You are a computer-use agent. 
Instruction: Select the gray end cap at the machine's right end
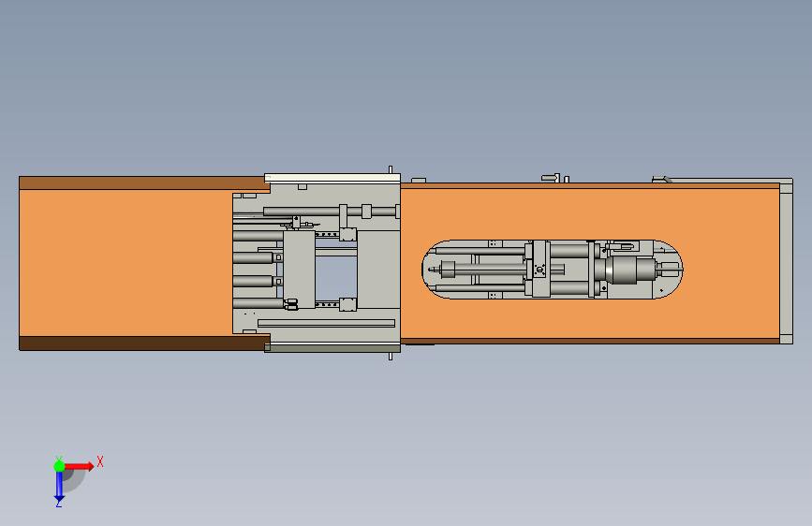coord(786,261)
